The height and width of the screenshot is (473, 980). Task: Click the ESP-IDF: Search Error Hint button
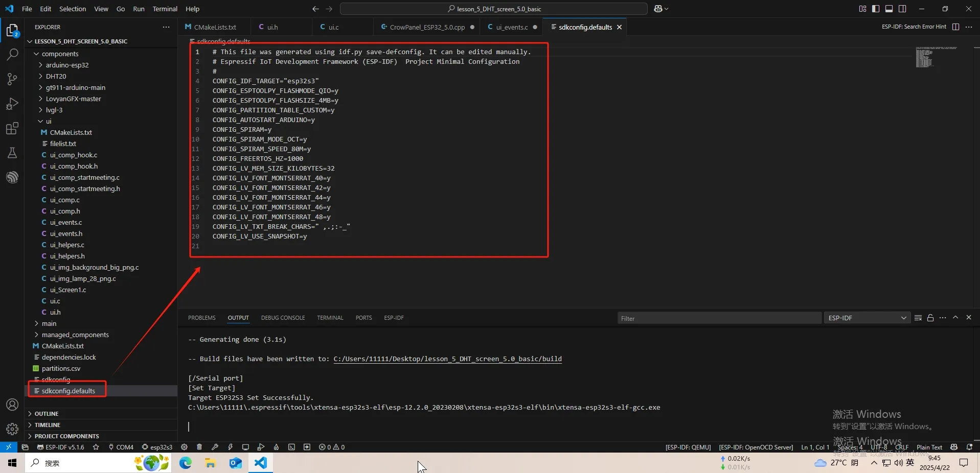(914, 27)
